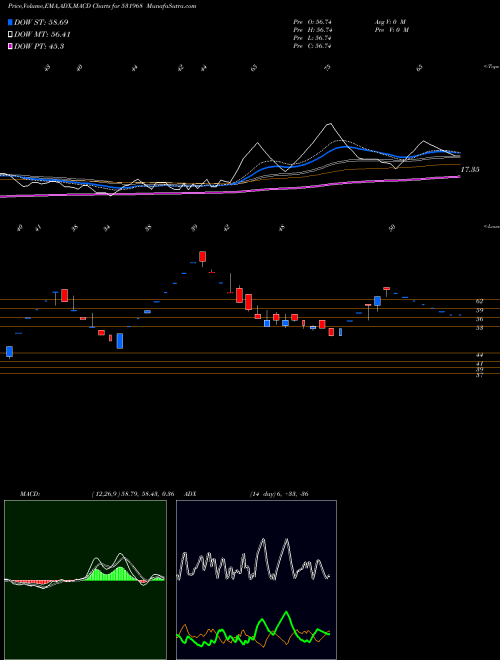Open the MACD indicator chart panel
Image resolution: width=500 pixels, height=660 pixels.
[x=85, y=580]
